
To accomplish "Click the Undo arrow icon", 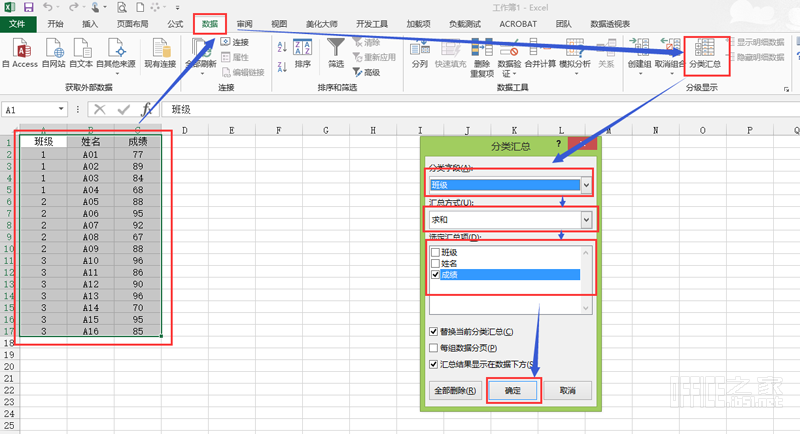I will pos(47,7).
